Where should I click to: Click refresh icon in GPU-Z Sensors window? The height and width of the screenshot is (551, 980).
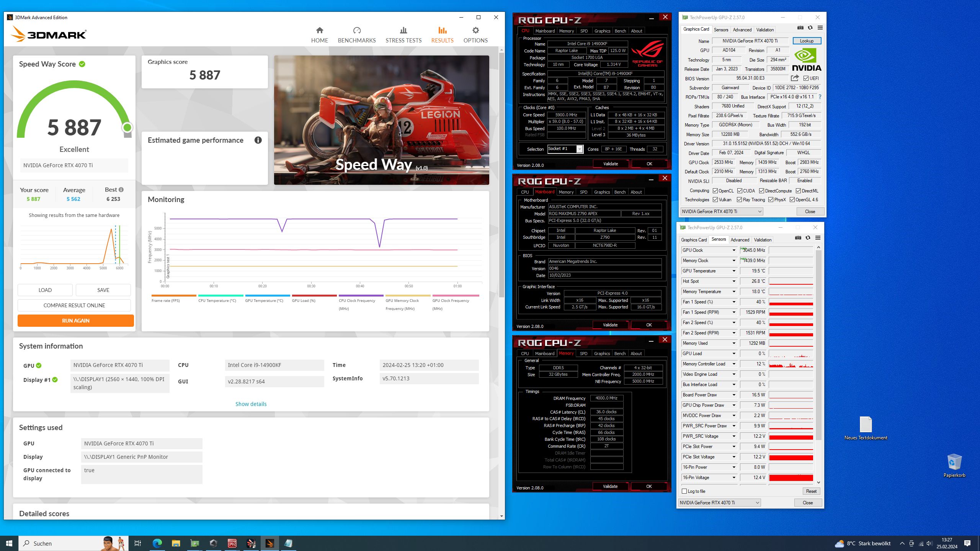808,238
